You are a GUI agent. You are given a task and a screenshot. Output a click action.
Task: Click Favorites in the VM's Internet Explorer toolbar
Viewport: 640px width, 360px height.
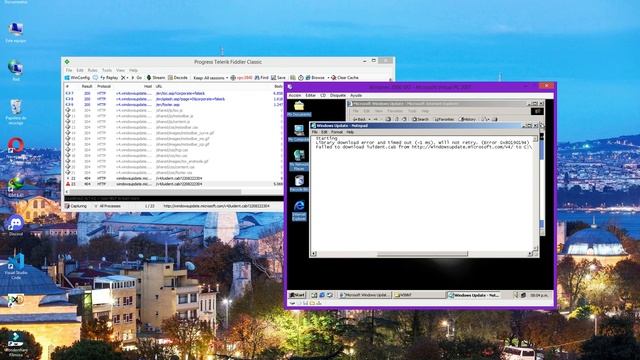tap(444, 119)
